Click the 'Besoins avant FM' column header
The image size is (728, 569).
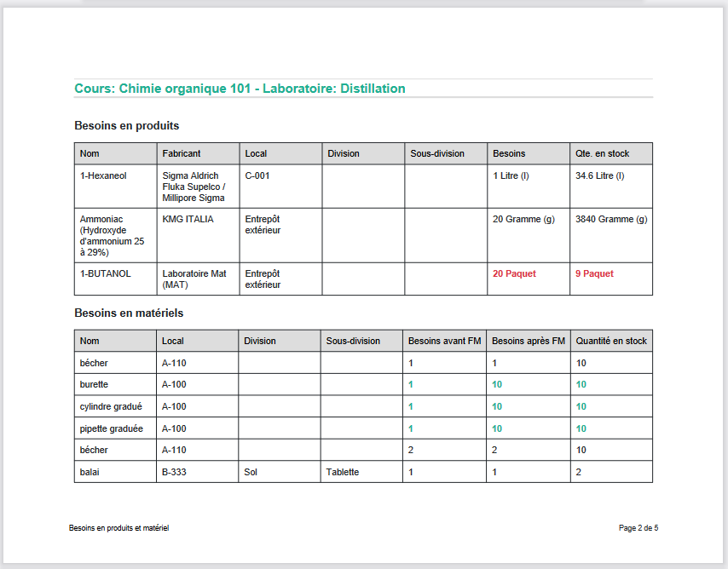click(x=444, y=341)
